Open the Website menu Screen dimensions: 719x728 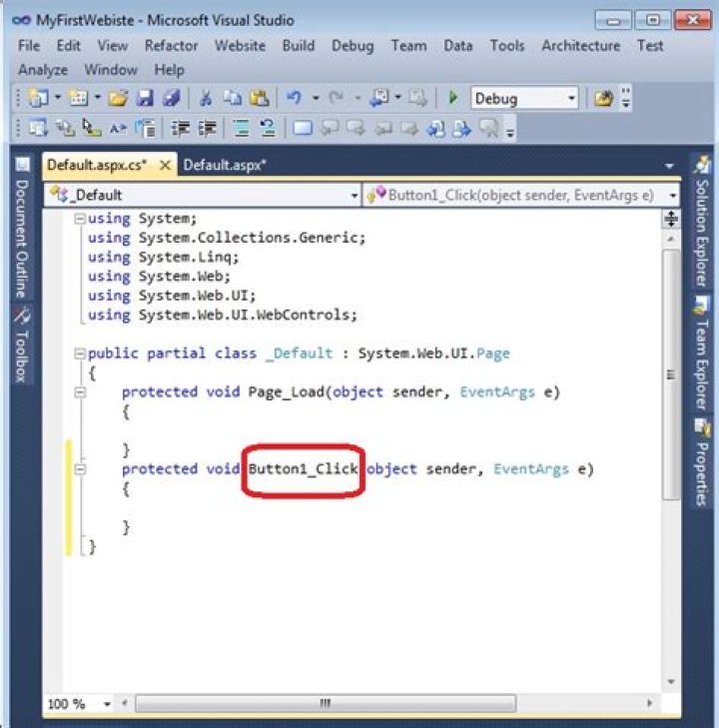[x=240, y=46]
